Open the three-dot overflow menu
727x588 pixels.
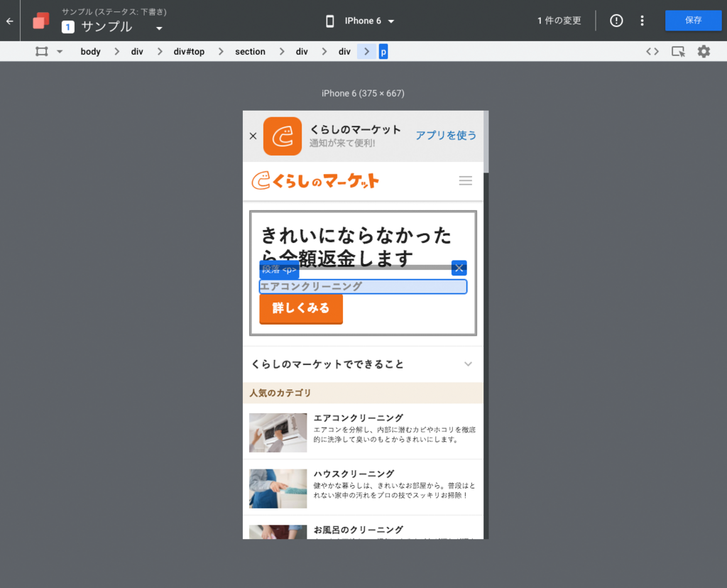(642, 21)
